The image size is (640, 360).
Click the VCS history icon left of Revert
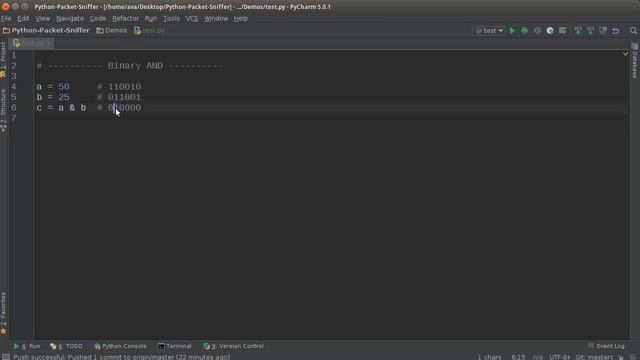[603, 31]
